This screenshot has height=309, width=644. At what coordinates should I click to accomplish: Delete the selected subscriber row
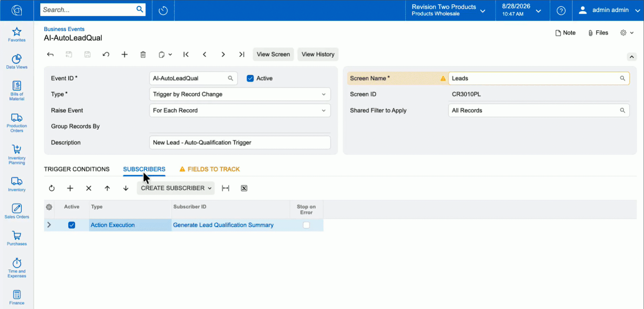click(89, 188)
